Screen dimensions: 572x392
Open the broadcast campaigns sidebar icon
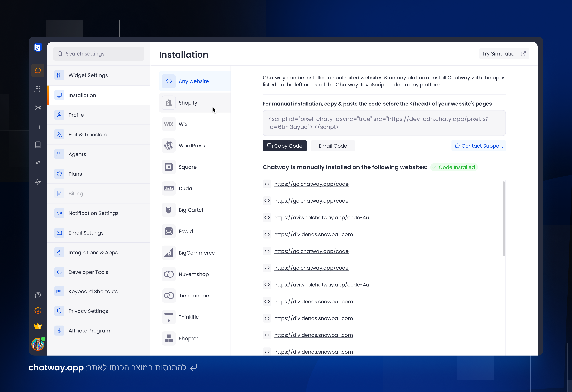(x=38, y=107)
